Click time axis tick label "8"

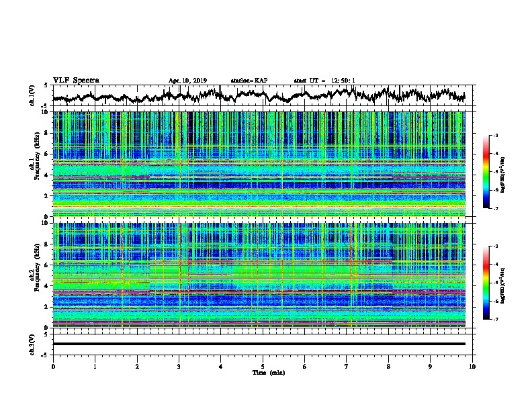[x=388, y=367]
